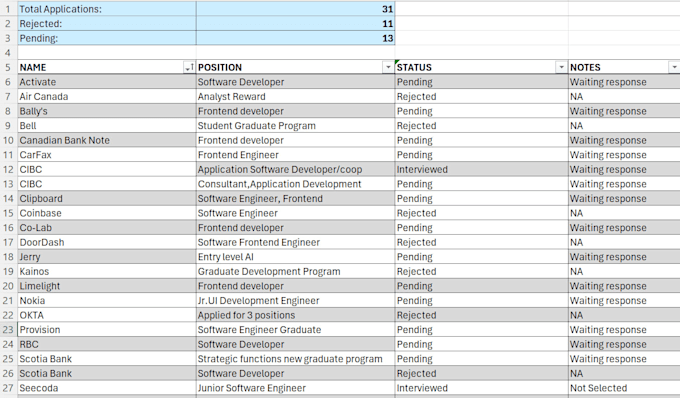Click the 'Seecoda' company cell

pyautogui.click(x=107, y=388)
